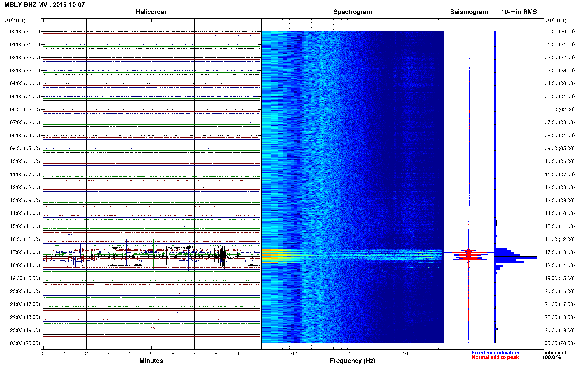Click the '8' tick on the Minutes axis
Viewport: 588px width, 368px height.
point(216,354)
